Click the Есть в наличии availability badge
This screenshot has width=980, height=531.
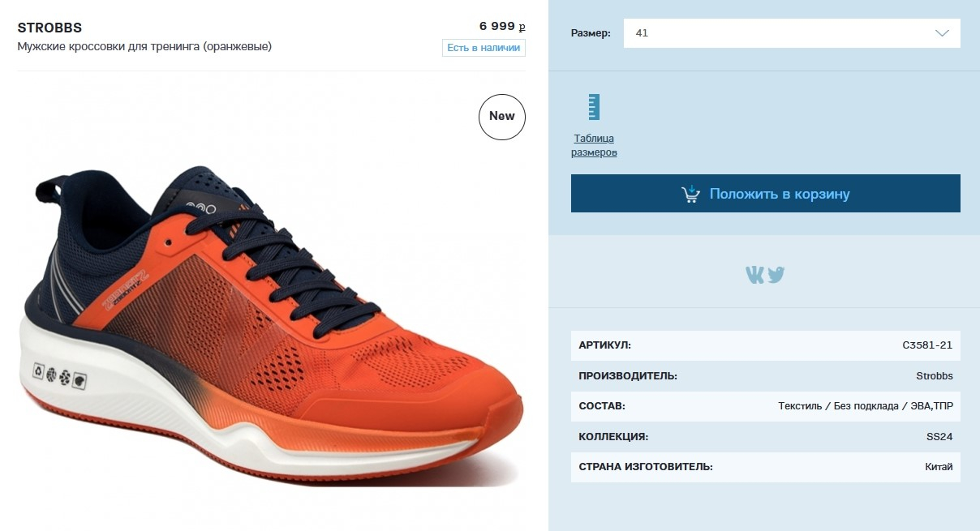pos(484,48)
